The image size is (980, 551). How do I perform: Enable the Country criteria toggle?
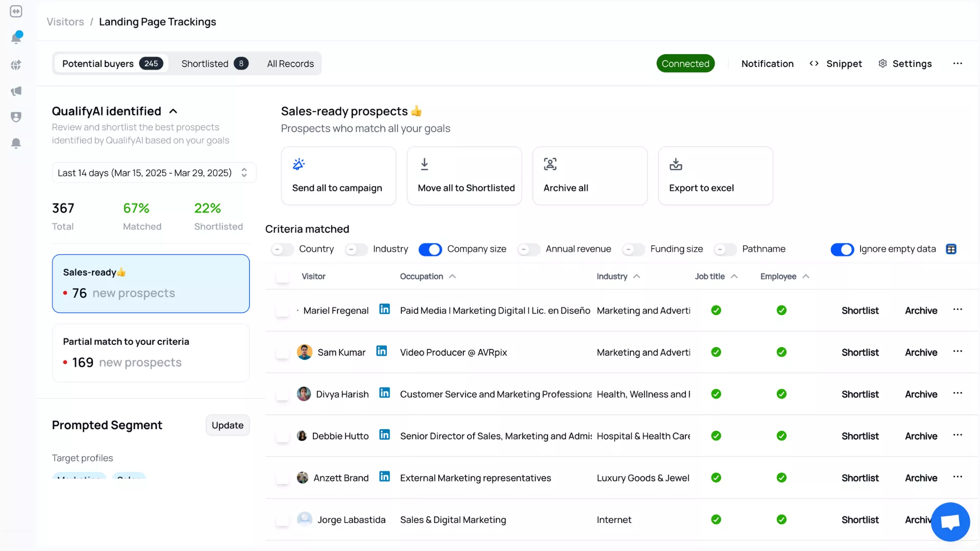(282, 249)
